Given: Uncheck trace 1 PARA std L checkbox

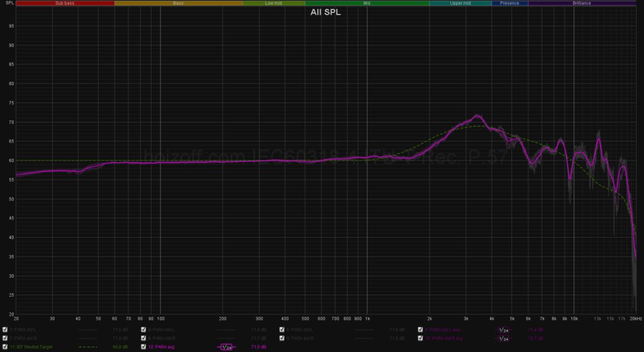Looking at the screenshot, I should (5, 329).
